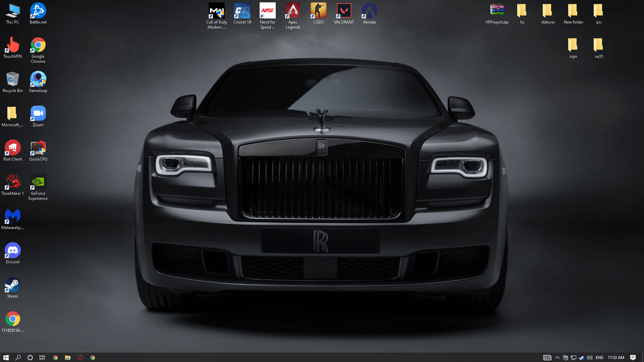
Task: Open the clock showing 11:53 AM
Action: tap(616, 357)
